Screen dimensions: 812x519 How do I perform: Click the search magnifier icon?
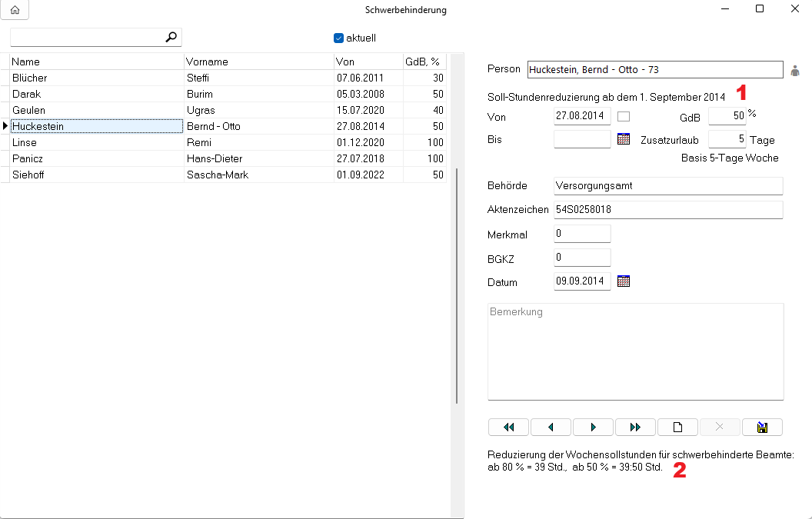171,37
